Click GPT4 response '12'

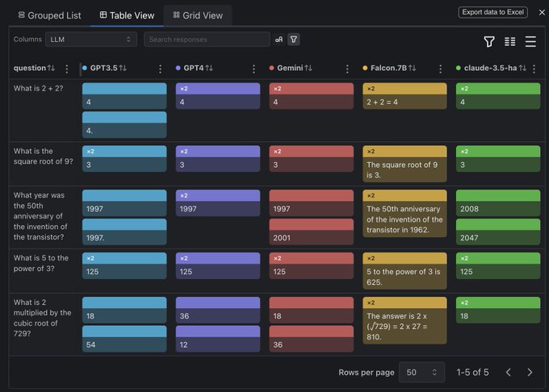point(218,339)
